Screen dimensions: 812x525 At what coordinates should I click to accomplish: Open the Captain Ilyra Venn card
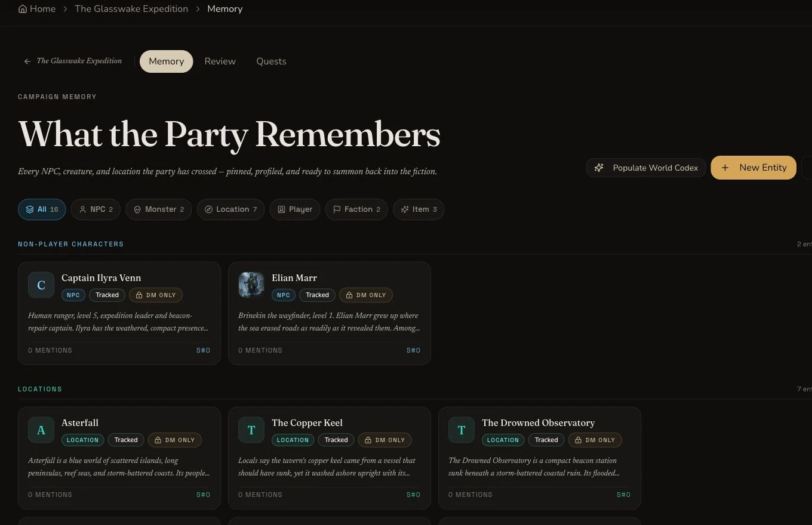click(119, 313)
